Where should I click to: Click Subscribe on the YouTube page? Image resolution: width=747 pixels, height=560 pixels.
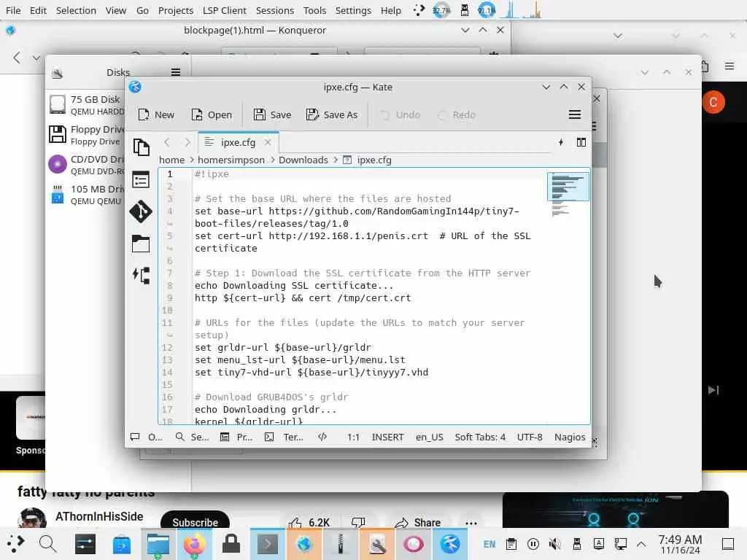click(x=195, y=522)
